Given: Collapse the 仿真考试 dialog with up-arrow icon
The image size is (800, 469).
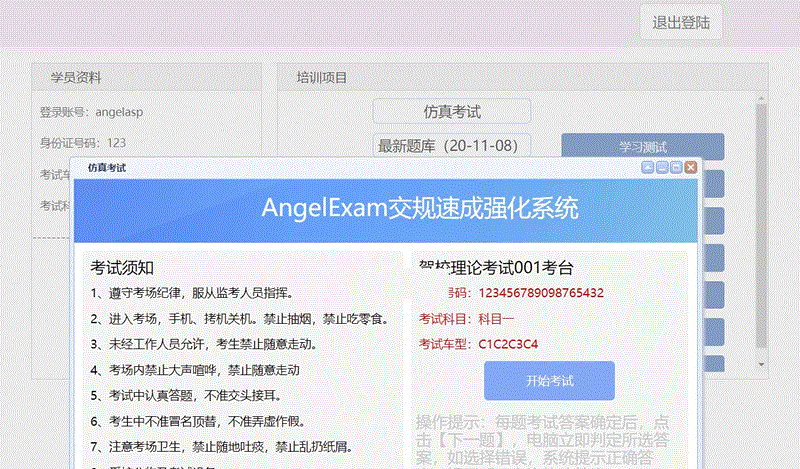Looking at the screenshot, I should pos(648,167).
